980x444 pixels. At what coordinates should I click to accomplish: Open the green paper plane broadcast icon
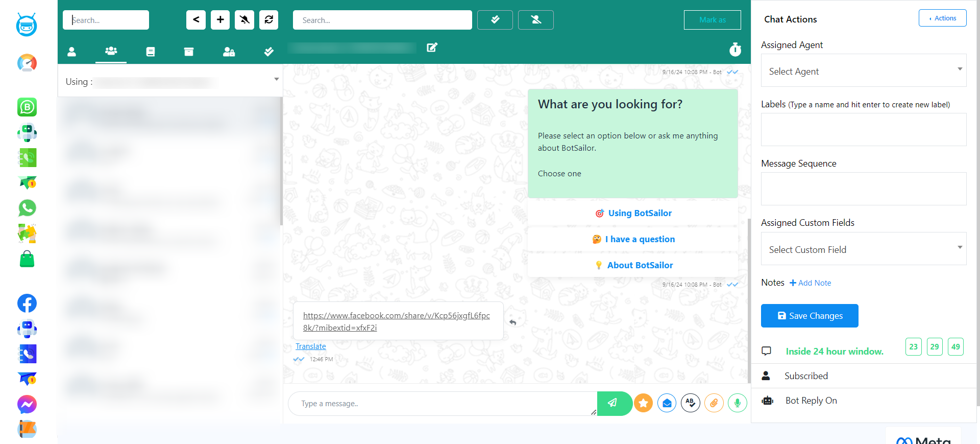click(x=27, y=182)
